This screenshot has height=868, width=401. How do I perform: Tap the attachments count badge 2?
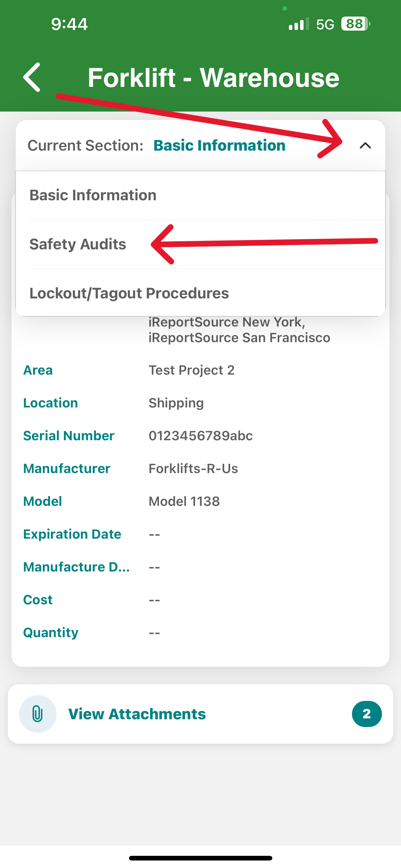[367, 714]
